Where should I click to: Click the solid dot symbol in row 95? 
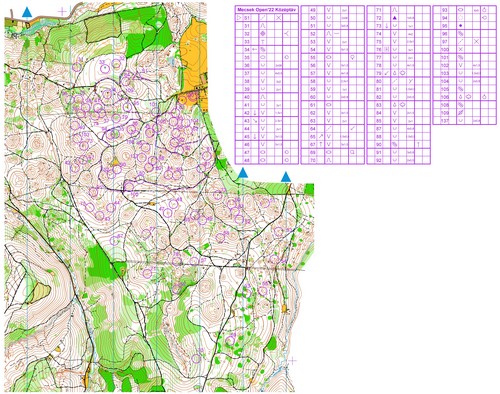tap(461, 26)
